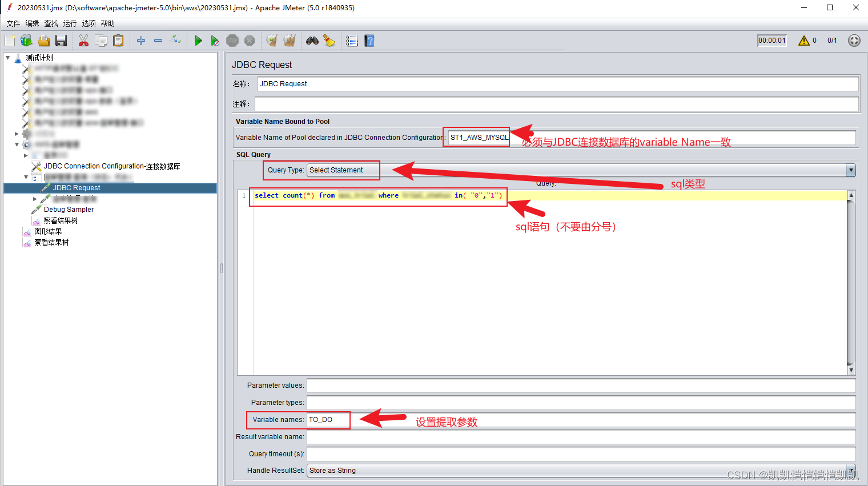The height and width of the screenshot is (486, 868).
Task: Open the 运行 menu
Action: [x=70, y=23]
